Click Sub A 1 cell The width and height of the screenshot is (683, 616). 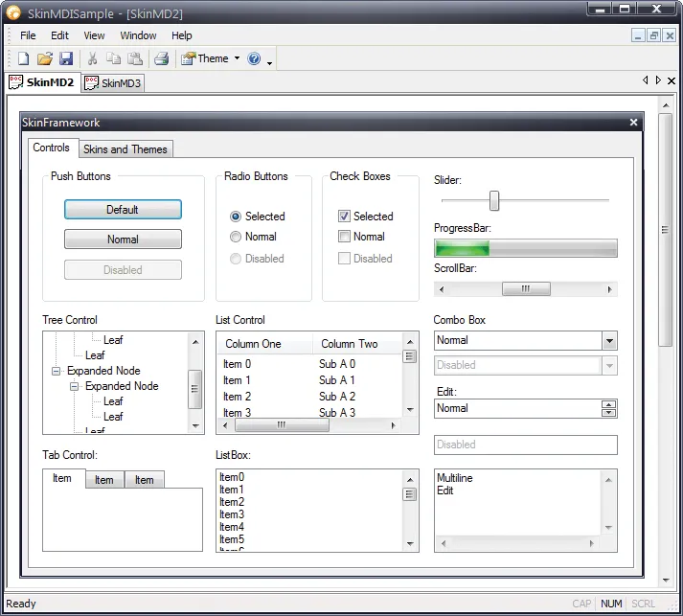pyautogui.click(x=337, y=380)
